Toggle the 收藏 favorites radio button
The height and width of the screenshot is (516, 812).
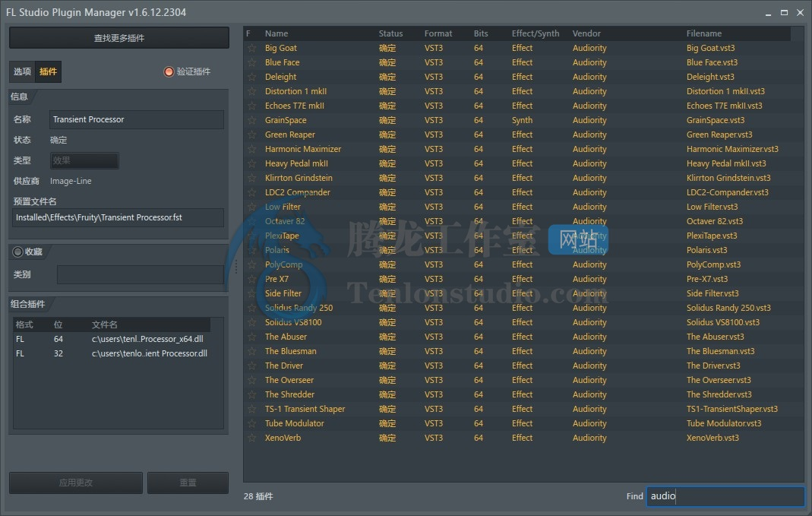[17, 252]
